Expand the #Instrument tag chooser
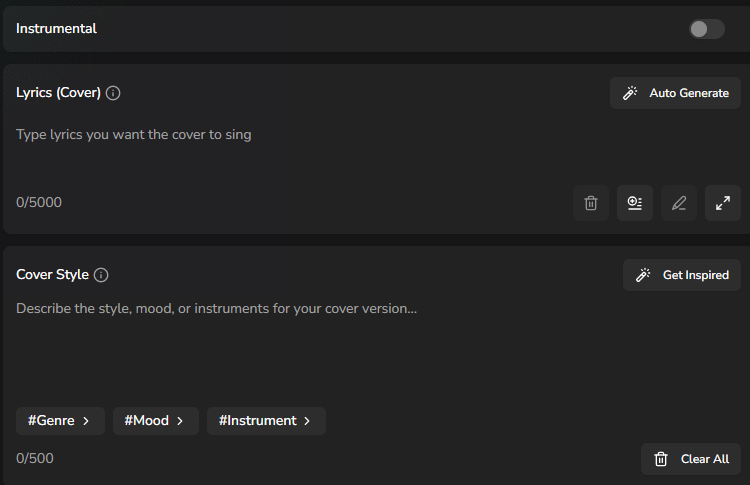750x485 pixels. pos(266,421)
